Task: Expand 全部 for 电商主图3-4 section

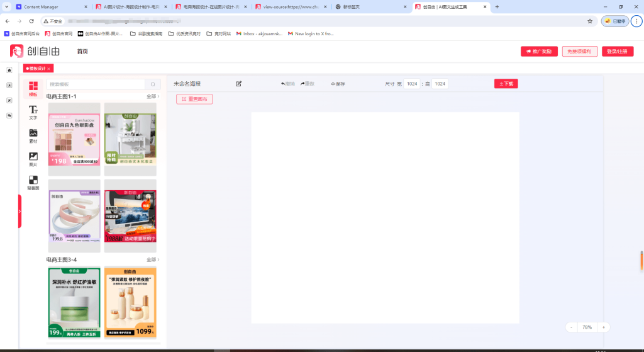Action: coord(153,259)
